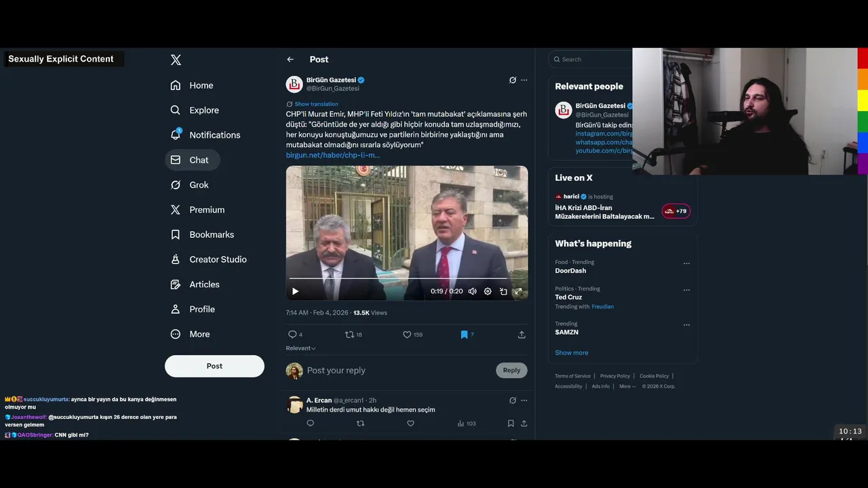
Task: Open the Terms of Service footer link
Action: pos(572,376)
